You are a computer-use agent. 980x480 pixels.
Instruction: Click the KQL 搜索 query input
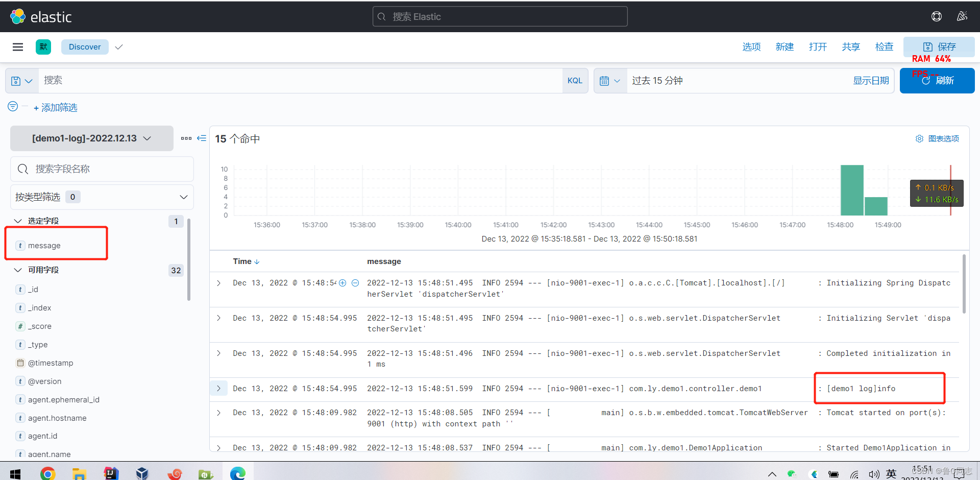[301, 81]
